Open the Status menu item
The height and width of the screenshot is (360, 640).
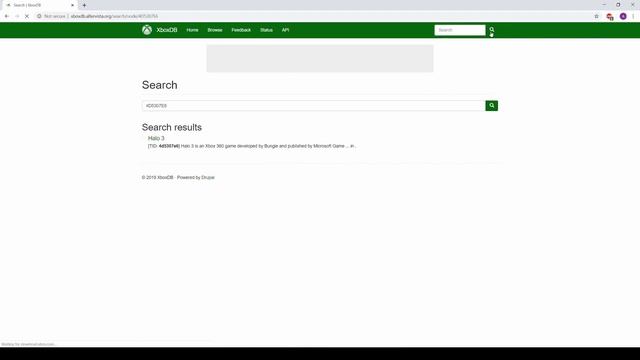click(266, 30)
